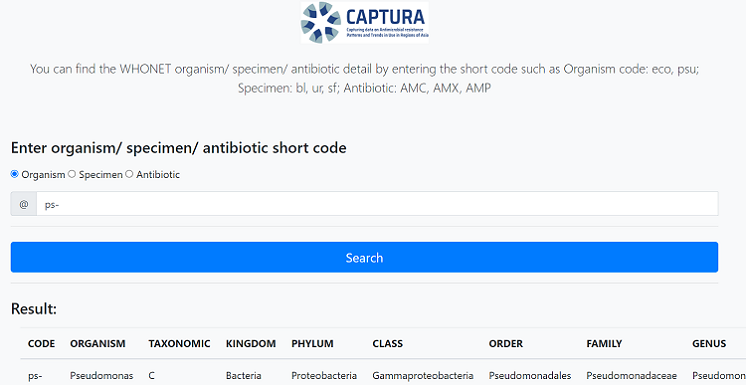Screen dimensions: 746x385
Task: Select the Antibiotic radio option
Action: 129,174
